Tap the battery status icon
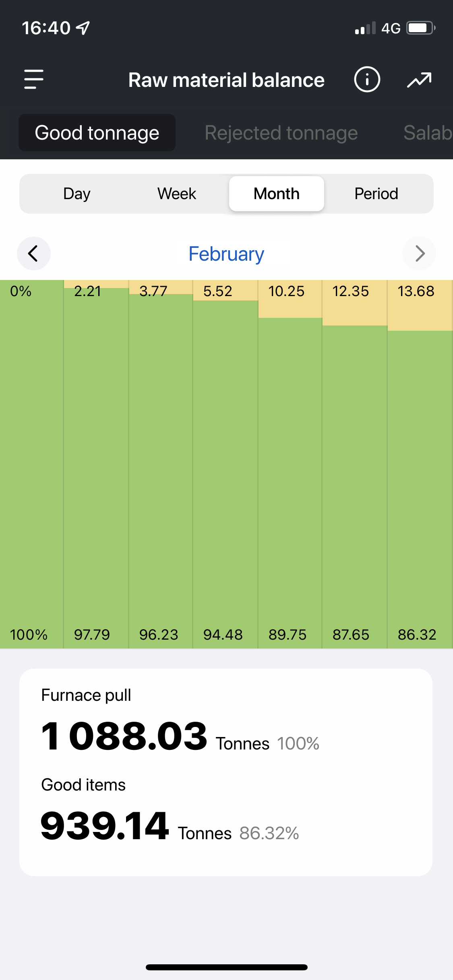This screenshot has height=980, width=453. pos(421,28)
